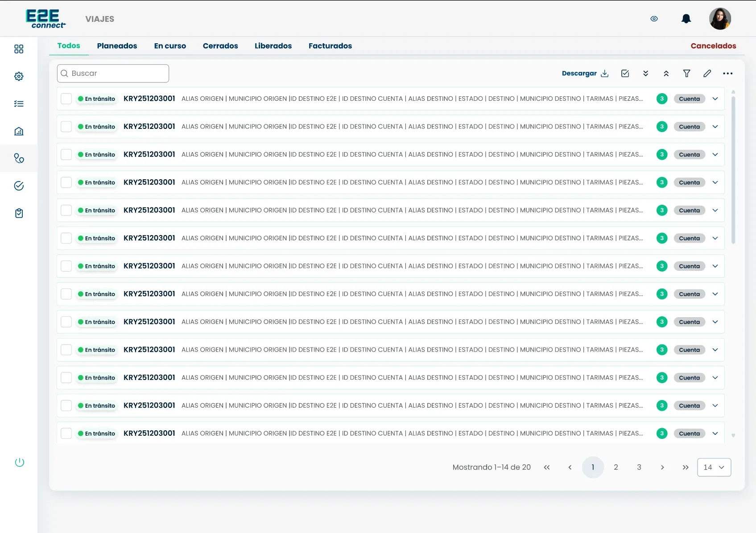Screen dimensions: 756x533
Task: Open the dashboard grid icon in sidebar
Action: [19, 49]
